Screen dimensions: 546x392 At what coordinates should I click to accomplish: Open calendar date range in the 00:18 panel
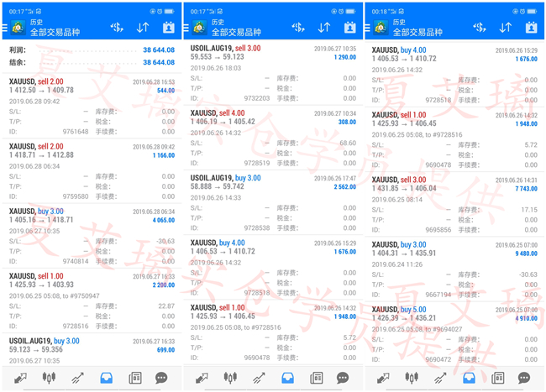point(532,28)
